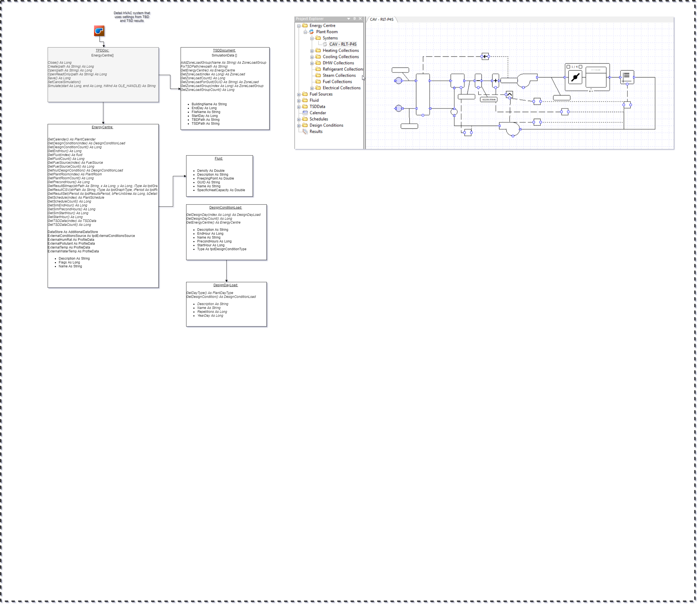Collapse the Plant Room tree node
The image size is (700, 606).
point(305,32)
